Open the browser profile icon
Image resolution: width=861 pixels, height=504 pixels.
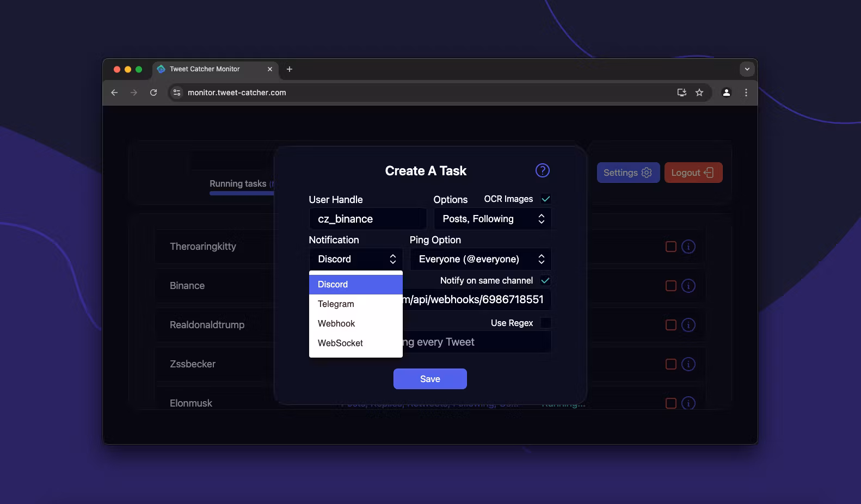[x=726, y=93]
